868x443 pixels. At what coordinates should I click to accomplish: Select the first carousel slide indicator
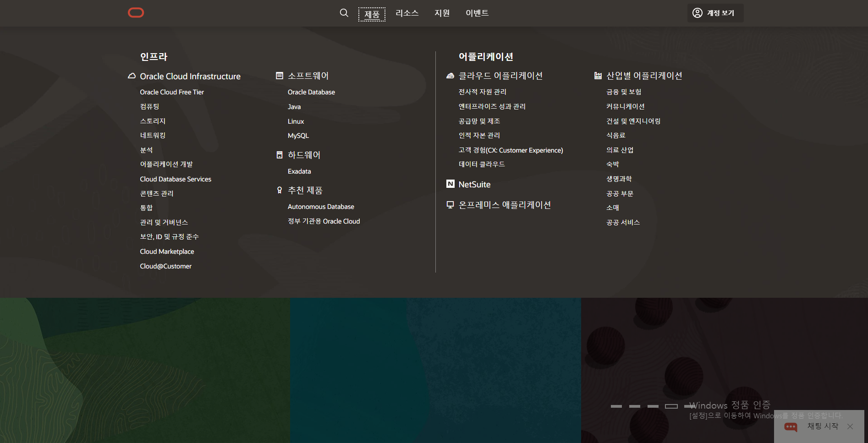[616, 406]
